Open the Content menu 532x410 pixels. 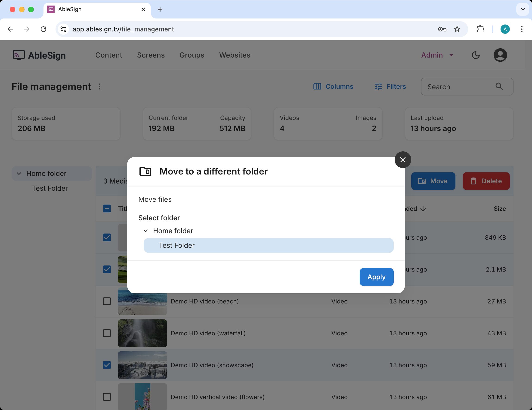click(x=109, y=55)
